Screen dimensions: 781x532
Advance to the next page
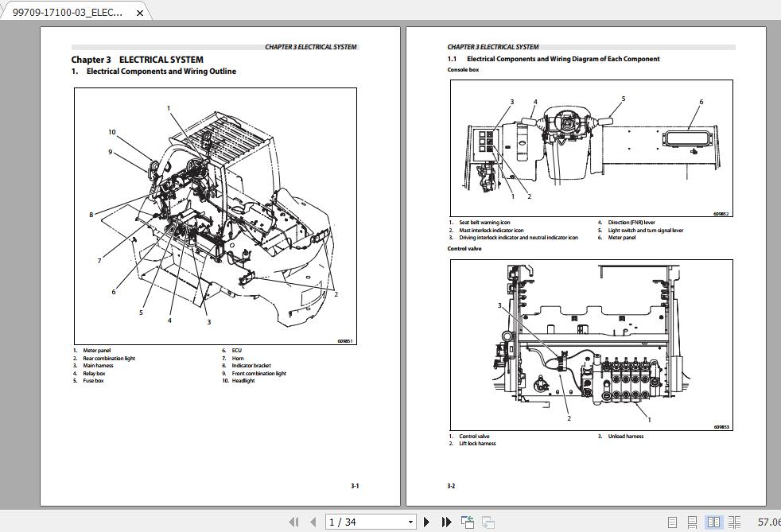428,521
